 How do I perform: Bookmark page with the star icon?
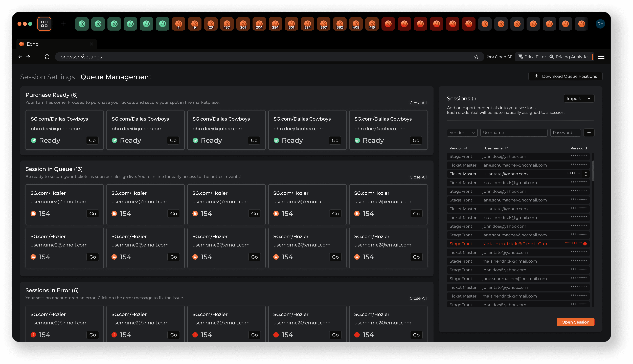point(476,57)
